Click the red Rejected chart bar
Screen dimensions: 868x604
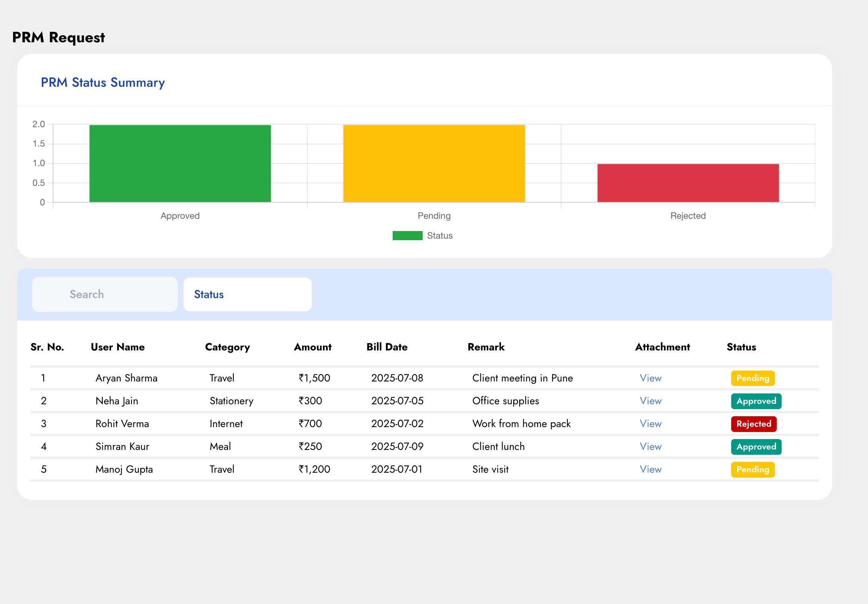point(688,183)
